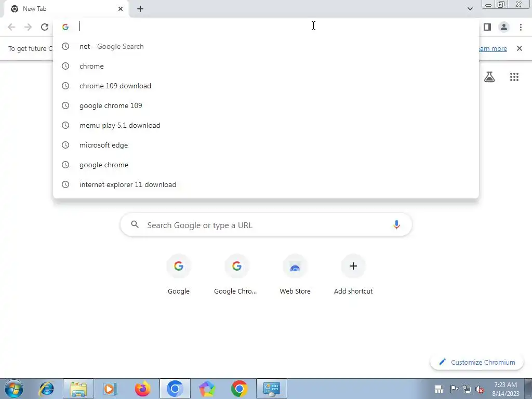Click the forward navigation arrow
532x399 pixels.
point(28,27)
